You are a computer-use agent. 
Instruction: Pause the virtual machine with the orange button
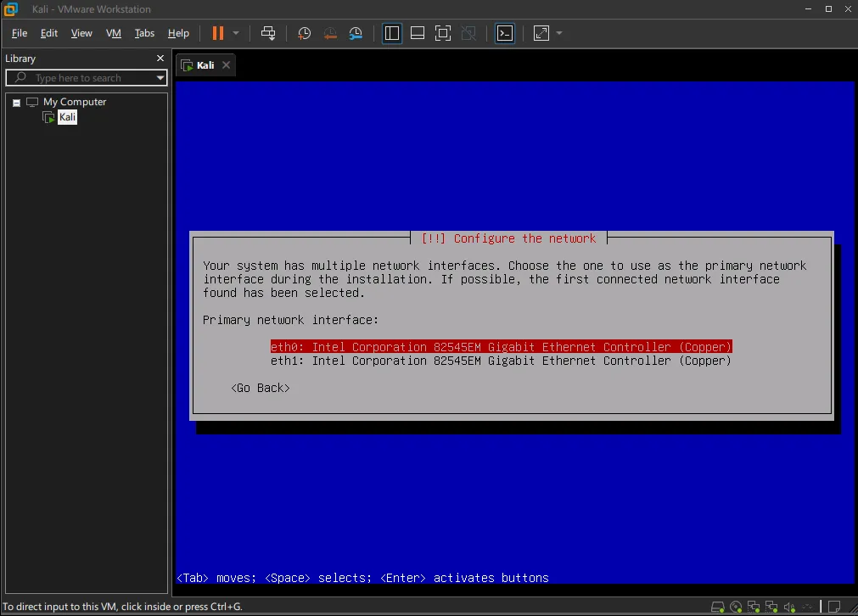[218, 33]
